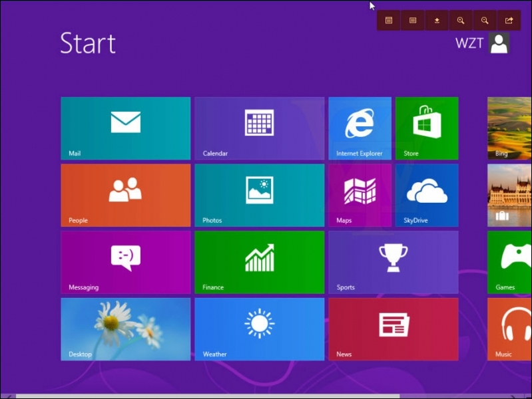Image resolution: width=532 pixels, height=399 pixels.
Task: Open the Photos tile
Action: pyautogui.click(x=260, y=196)
